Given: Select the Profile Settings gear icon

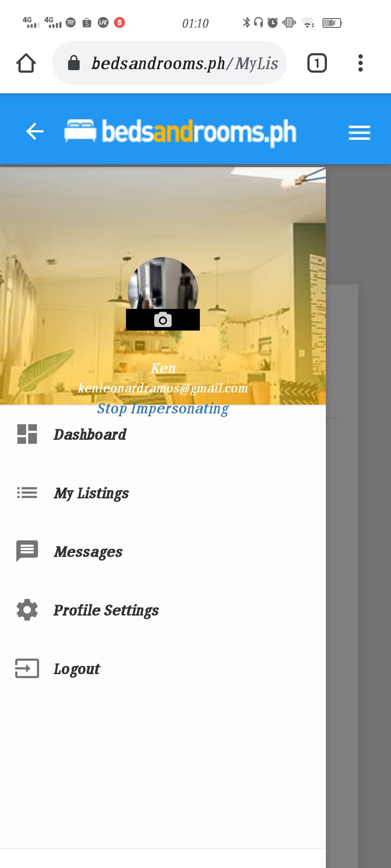Looking at the screenshot, I should pyautogui.click(x=27, y=610).
